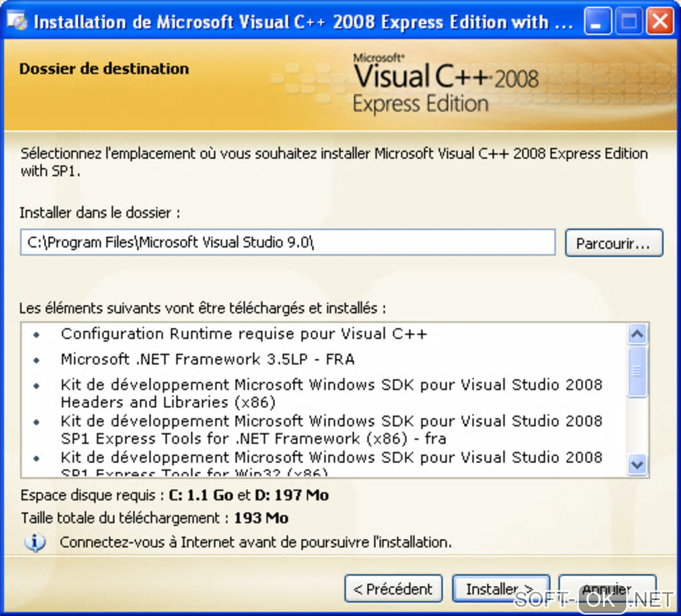Minimize the installation window
The image size is (681, 616).
coord(597,21)
